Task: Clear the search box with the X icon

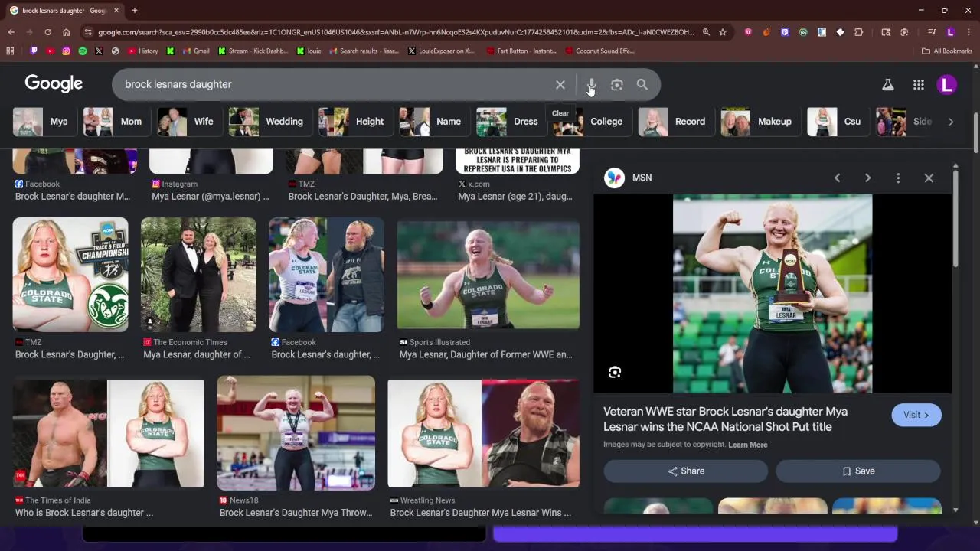Action: click(560, 85)
